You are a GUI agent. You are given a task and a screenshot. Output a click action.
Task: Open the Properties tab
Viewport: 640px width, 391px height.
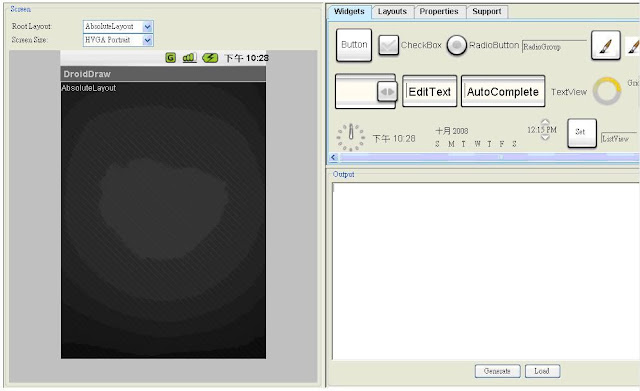click(x=439, y=11)
